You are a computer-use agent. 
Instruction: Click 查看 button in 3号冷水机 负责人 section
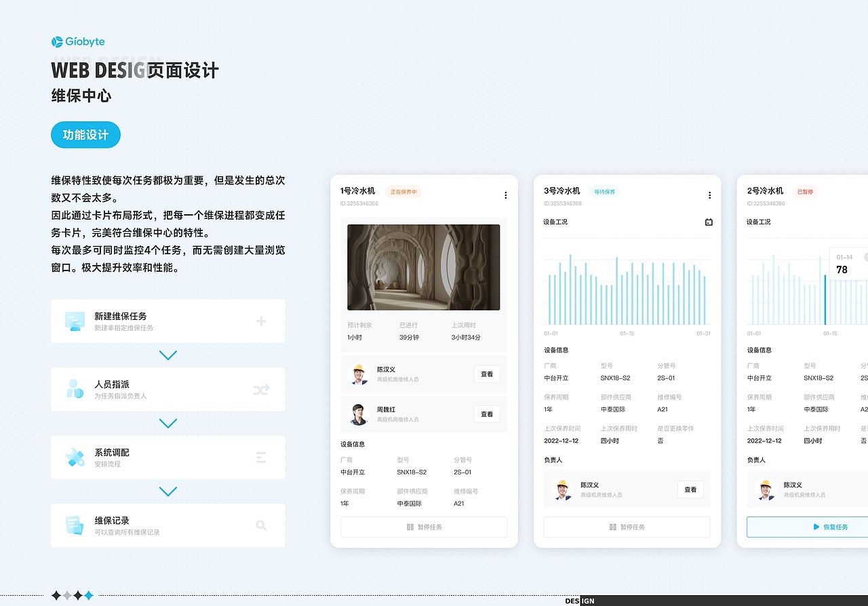(690, 489)
